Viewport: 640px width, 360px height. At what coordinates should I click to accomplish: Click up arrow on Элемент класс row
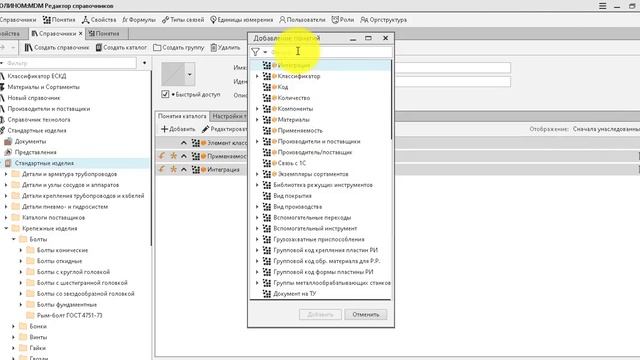point(184,143)
